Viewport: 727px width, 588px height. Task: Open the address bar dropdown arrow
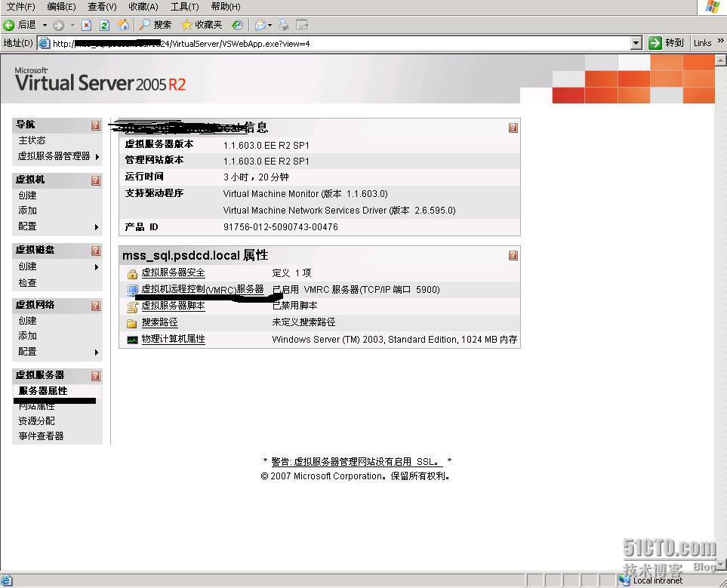coord(636,43)
